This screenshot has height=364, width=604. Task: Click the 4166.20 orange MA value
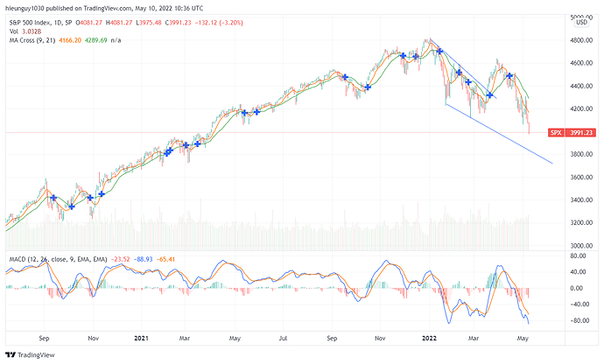coord(70,40)
